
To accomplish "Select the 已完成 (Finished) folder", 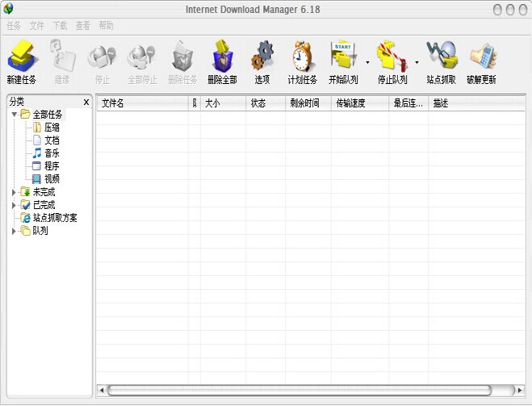I will (x=38, y=205).
